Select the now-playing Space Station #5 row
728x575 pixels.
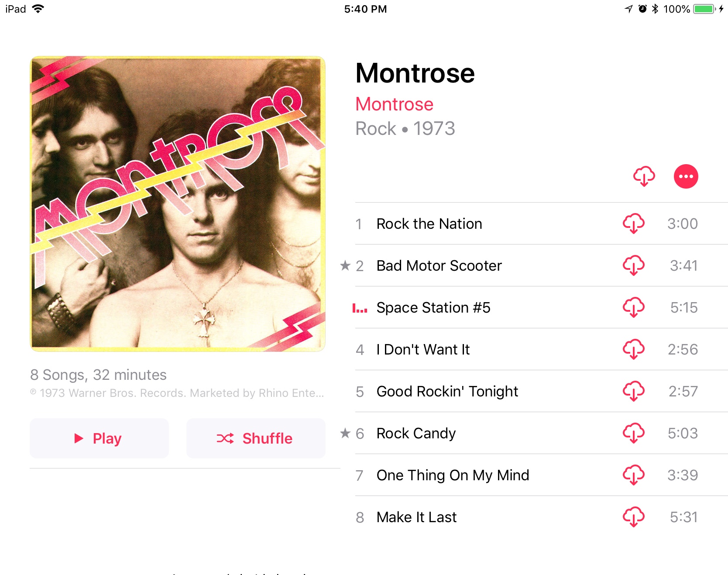tap(542, 307)
